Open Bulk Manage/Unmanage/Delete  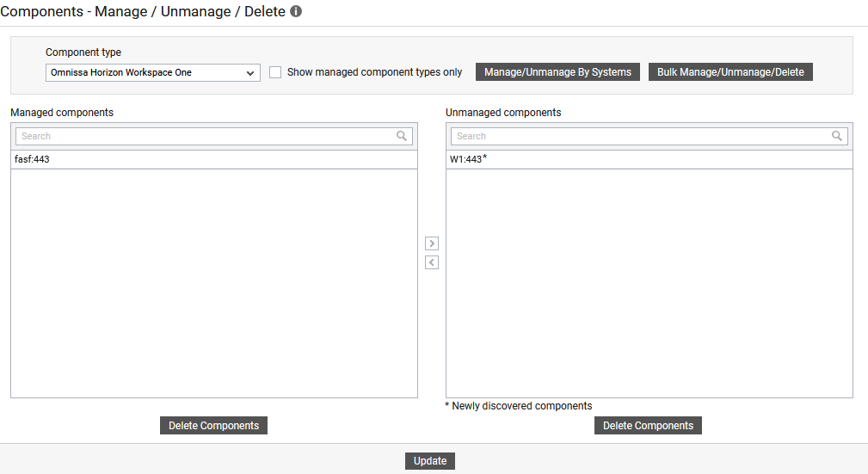point(730,72)
